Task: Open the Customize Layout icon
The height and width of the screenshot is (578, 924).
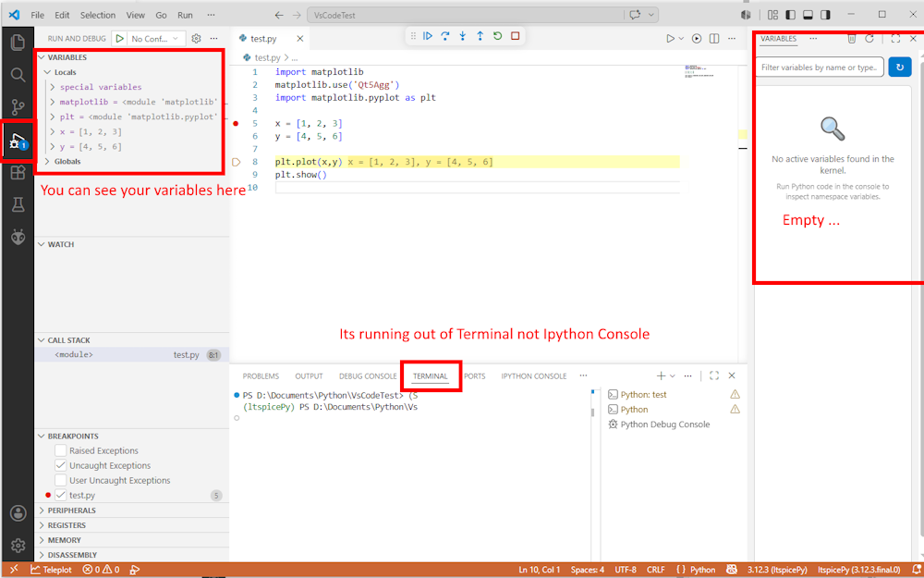Action: tap(773, 15)
